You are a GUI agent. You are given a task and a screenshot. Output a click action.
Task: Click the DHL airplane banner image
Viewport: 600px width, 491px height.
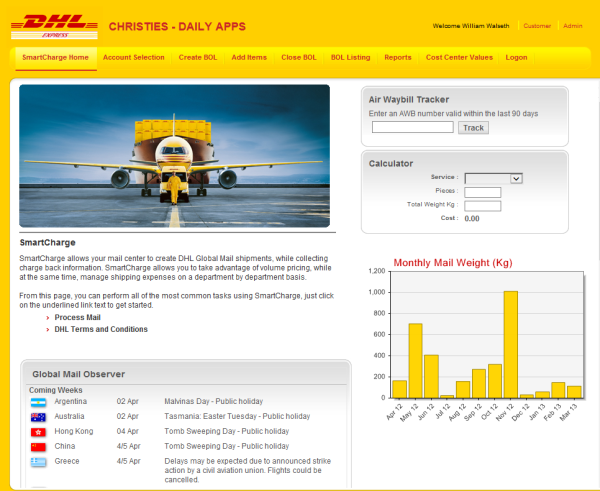[174, 155]
